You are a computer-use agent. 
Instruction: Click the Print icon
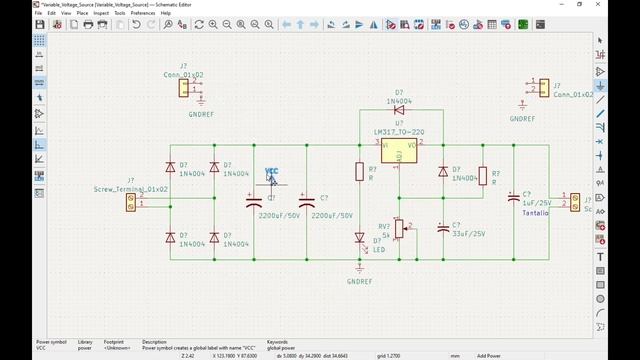coord(88,24)
